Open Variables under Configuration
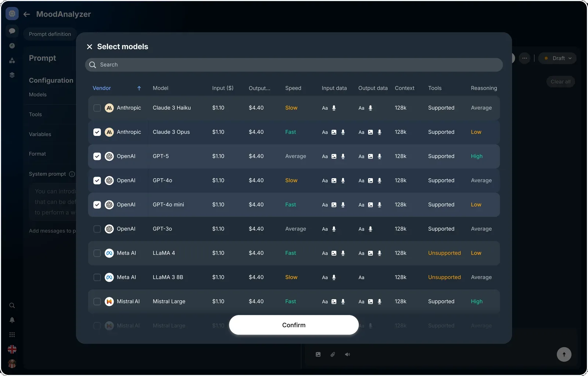The image size is (588, 376). 40,134
